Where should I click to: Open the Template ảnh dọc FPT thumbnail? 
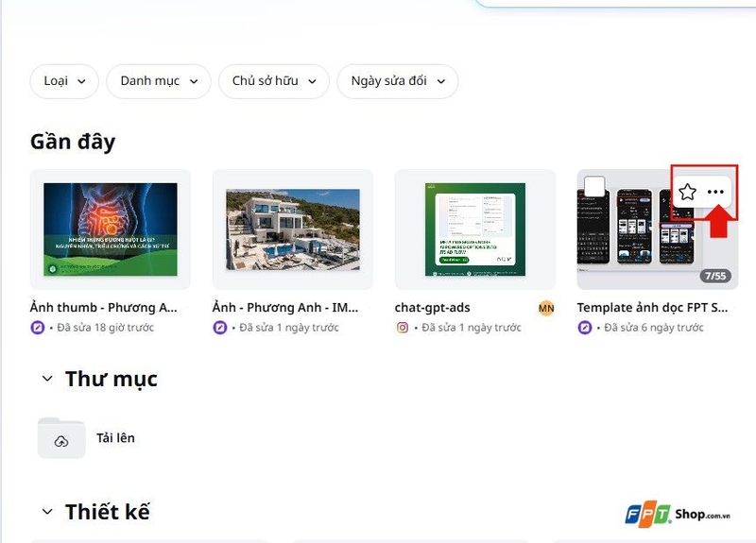[657, 229]
